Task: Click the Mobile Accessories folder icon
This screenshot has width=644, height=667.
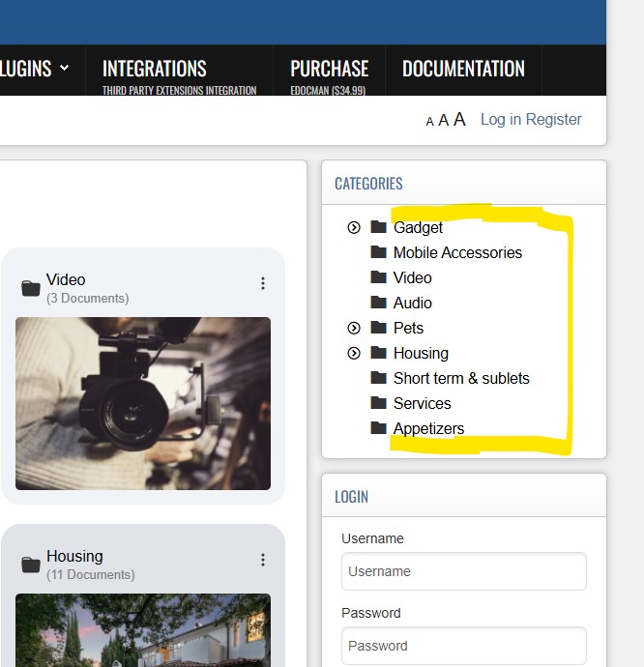Action: coord(378,252)
